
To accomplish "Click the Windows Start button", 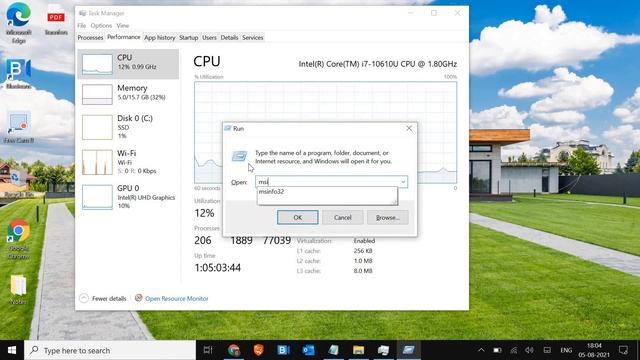I will (x=12, y=350).
